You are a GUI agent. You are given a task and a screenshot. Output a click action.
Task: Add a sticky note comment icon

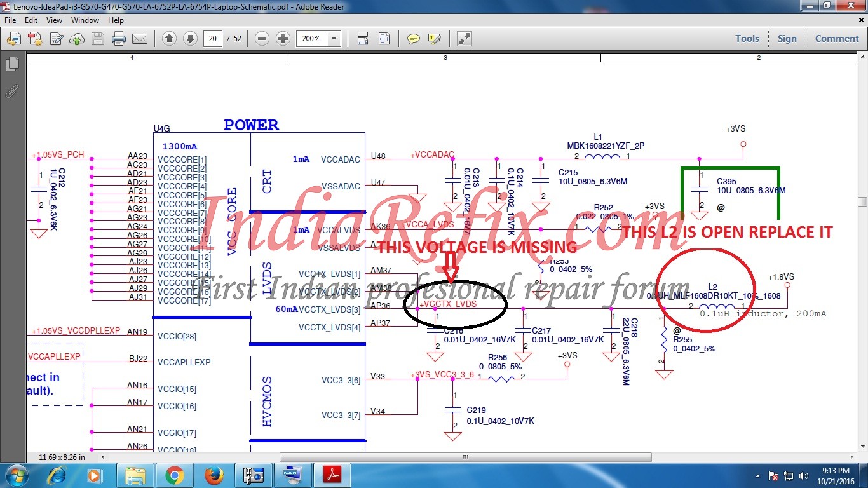(414, 39)
